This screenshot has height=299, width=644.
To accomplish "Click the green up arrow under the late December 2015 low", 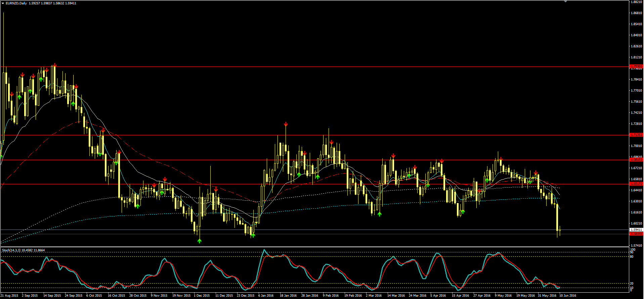I will coord(253,235).
